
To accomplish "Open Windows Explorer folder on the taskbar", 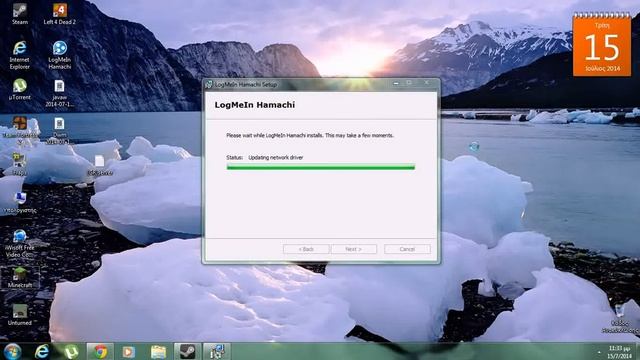I will (x=158, y=351).
